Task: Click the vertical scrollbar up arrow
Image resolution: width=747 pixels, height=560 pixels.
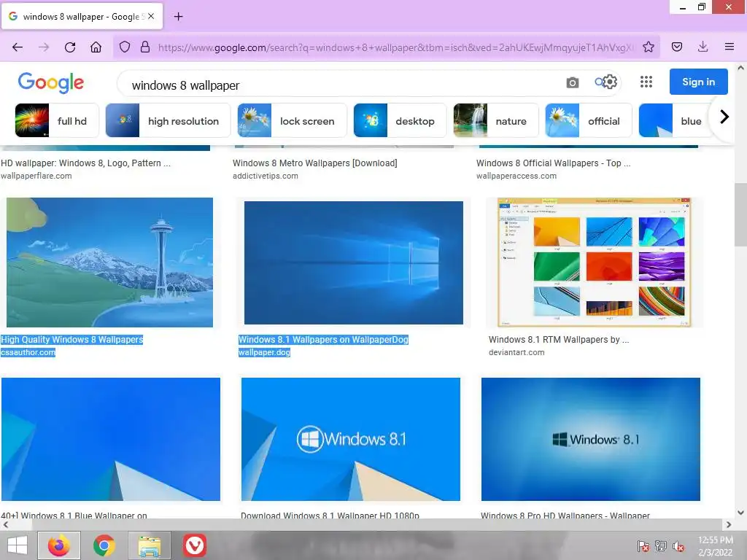Action: [741, 68]
